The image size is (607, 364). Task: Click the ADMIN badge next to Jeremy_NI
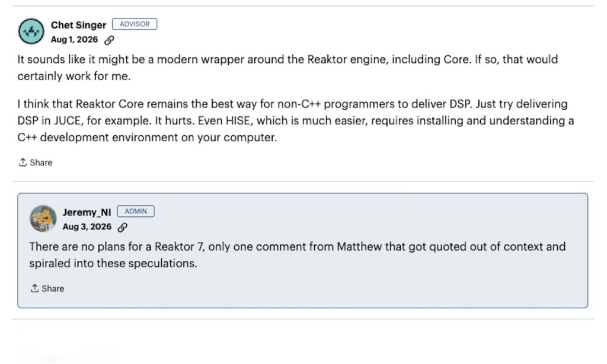tap(136, 212)
